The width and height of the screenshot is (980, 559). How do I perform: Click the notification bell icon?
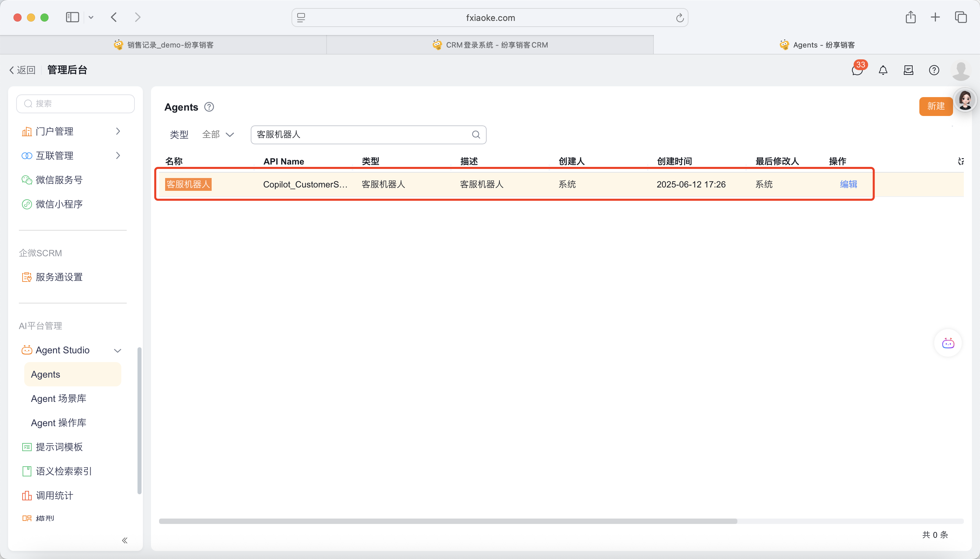point(883,70)
